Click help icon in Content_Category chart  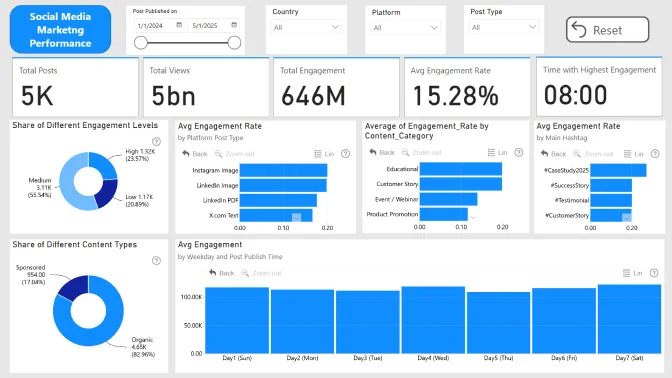[x=519, y=152]
